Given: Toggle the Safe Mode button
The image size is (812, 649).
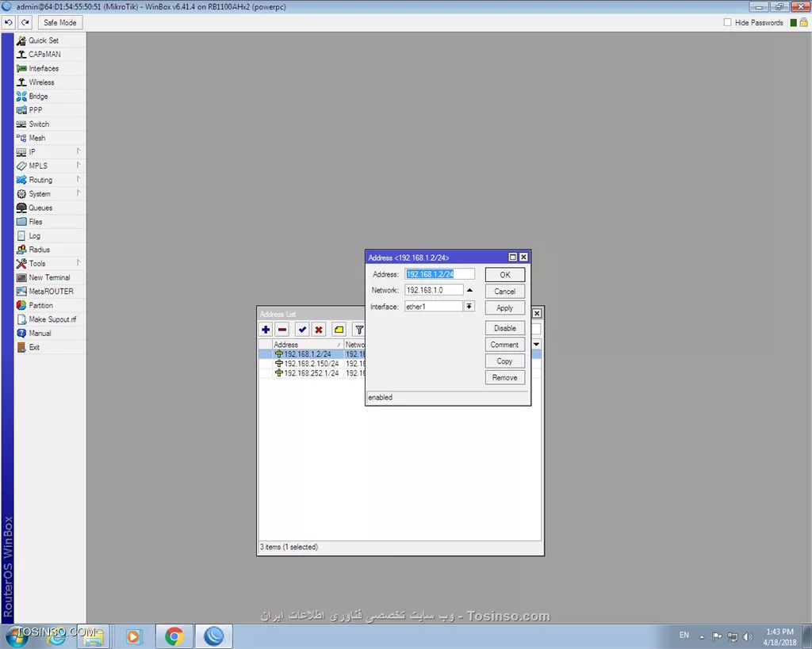Looking at the screenshot, I should (59, 22).
